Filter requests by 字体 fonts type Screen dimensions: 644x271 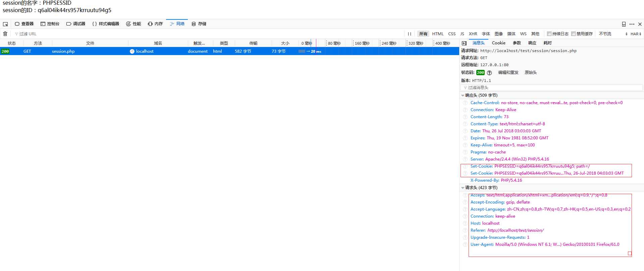(x=486, y=34)
